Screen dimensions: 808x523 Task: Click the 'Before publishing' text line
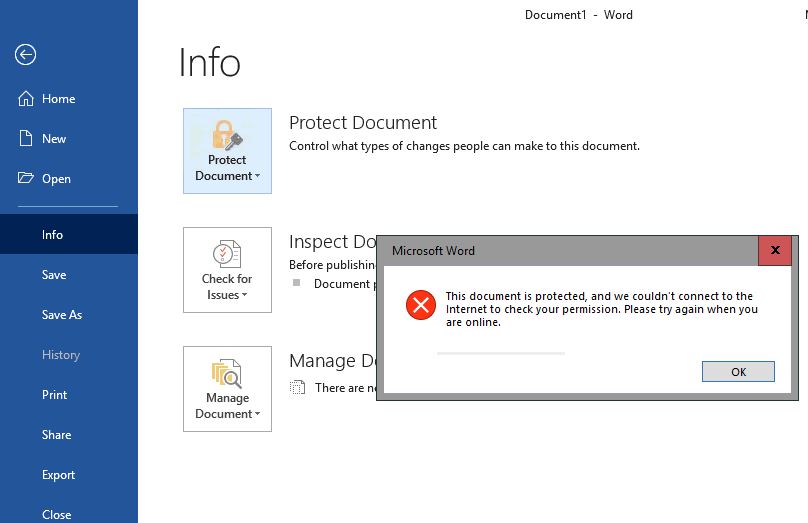[333, 265]
